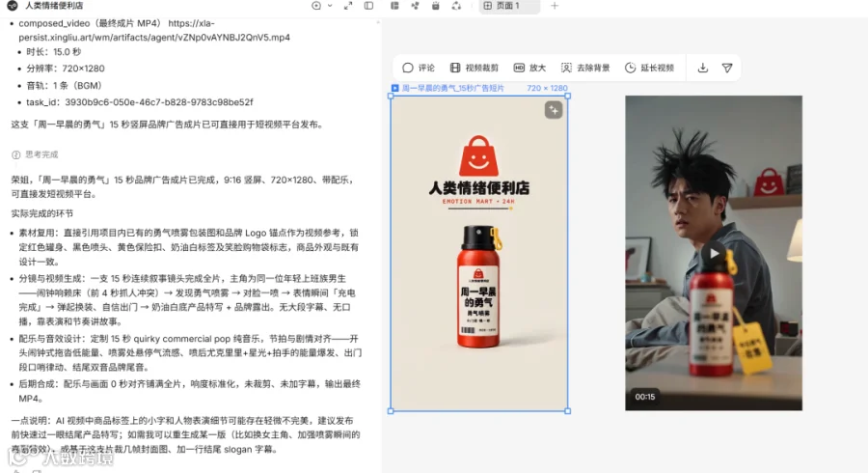Click the paper plane send icon

pos(727,68)
